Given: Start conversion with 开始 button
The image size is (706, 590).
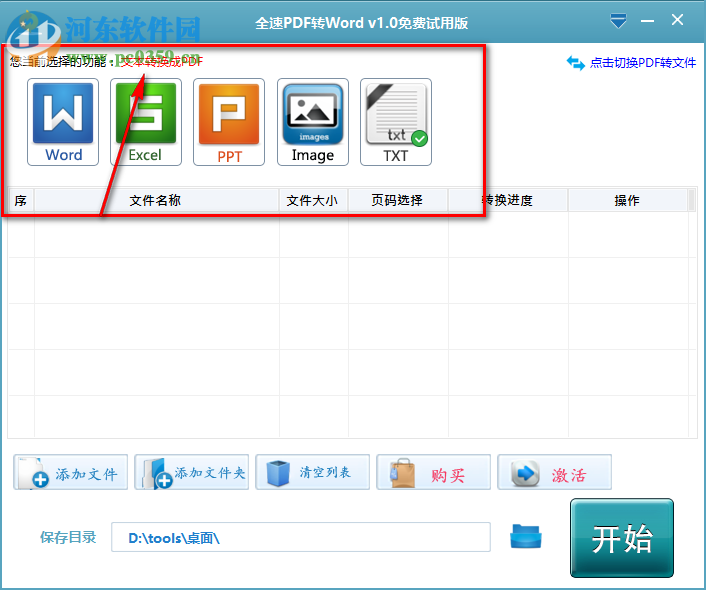Looking at the screenshot, I should (x=622, y=538).
